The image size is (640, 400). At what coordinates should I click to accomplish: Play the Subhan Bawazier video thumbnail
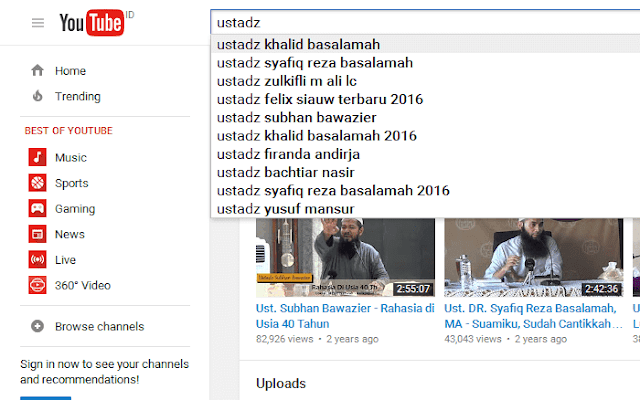(x=345, y=257)
